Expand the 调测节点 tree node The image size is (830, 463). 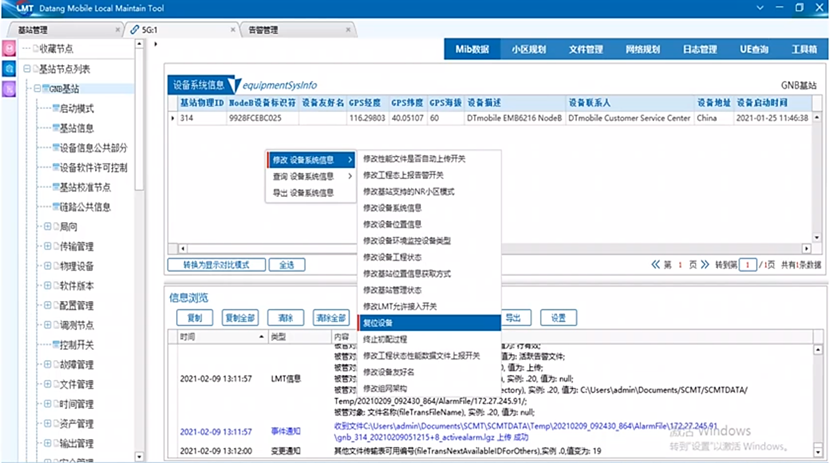(47, 325)
